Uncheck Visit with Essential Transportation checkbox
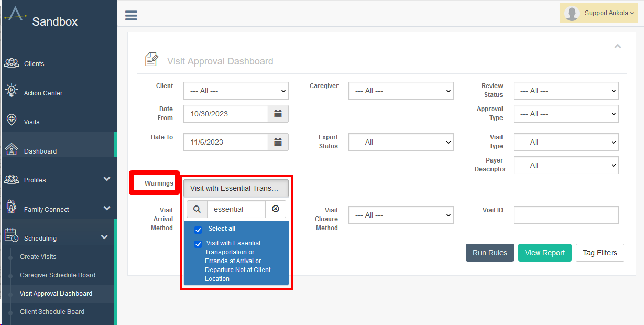Screen dimensions: 644x325 click(198, 244)
